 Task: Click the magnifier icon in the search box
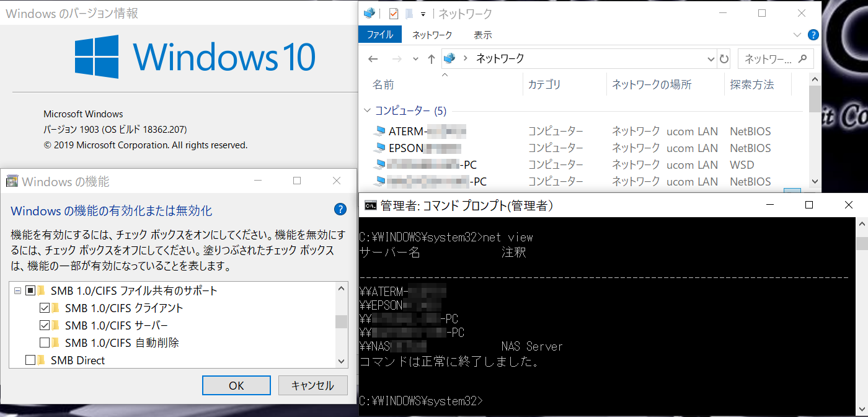802,59
